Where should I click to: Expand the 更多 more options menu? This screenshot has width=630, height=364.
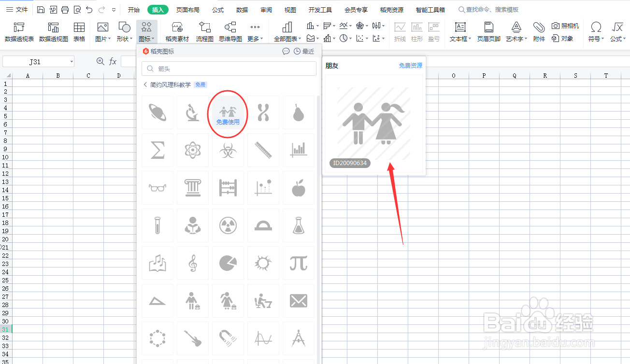coord(255,32)
